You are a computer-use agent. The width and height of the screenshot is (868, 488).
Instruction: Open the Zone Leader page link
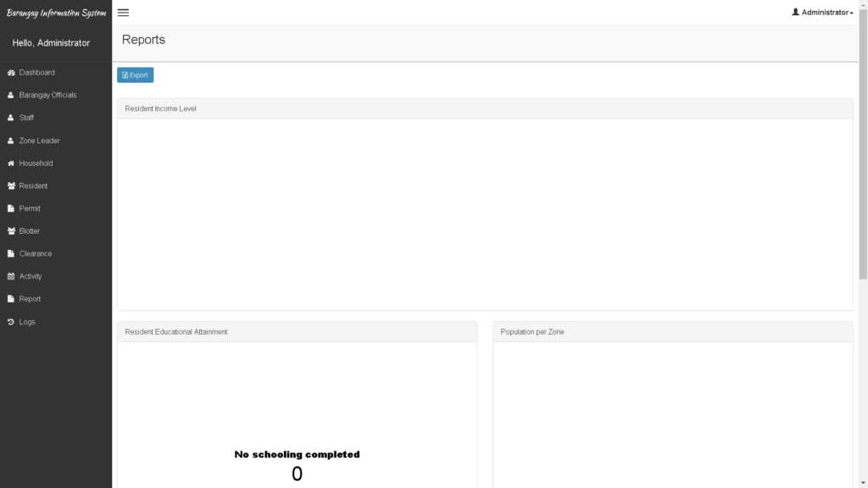coord(36,140)
